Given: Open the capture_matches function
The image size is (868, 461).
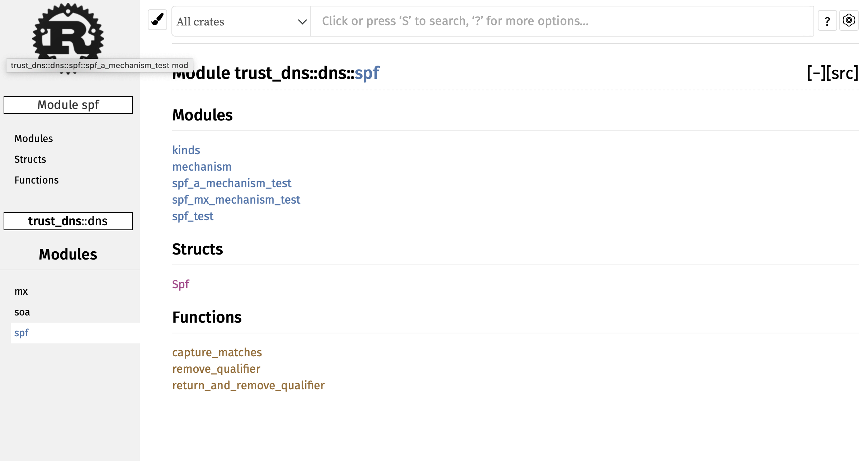Looking at the screenshot, I should click(217, 352).
